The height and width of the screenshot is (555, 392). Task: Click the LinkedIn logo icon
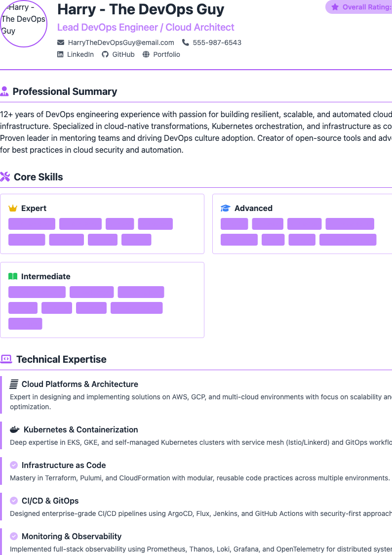pos(60,54)
